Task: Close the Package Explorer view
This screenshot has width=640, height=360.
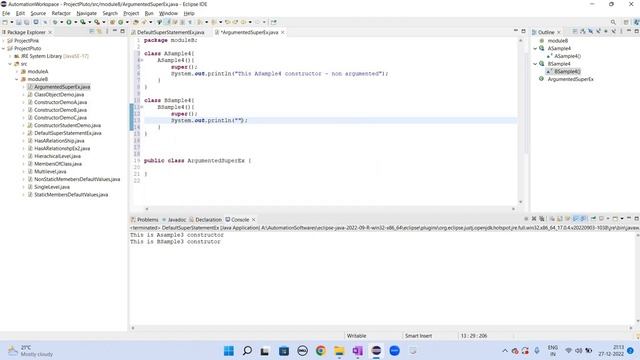Action: (50, 32)
